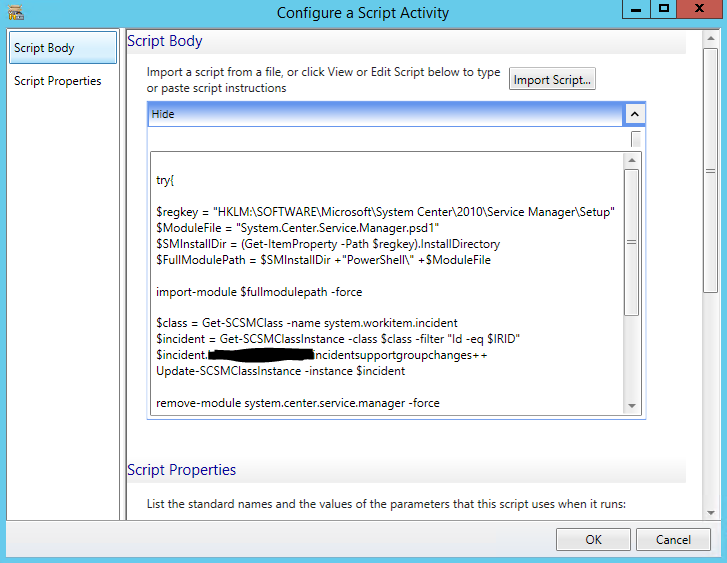Collapse the Hide expander chevron
Viewport: 727px width, 563px height.
[x=635, y=114]
